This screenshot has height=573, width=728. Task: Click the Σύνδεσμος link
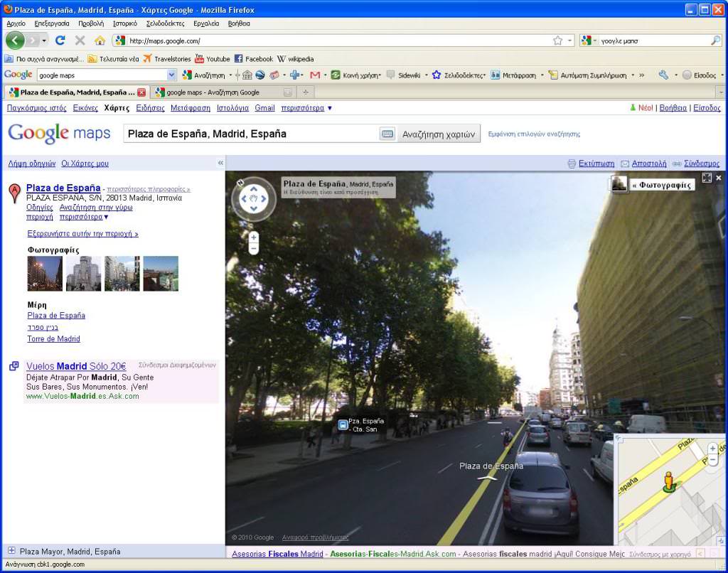[702, 164]
